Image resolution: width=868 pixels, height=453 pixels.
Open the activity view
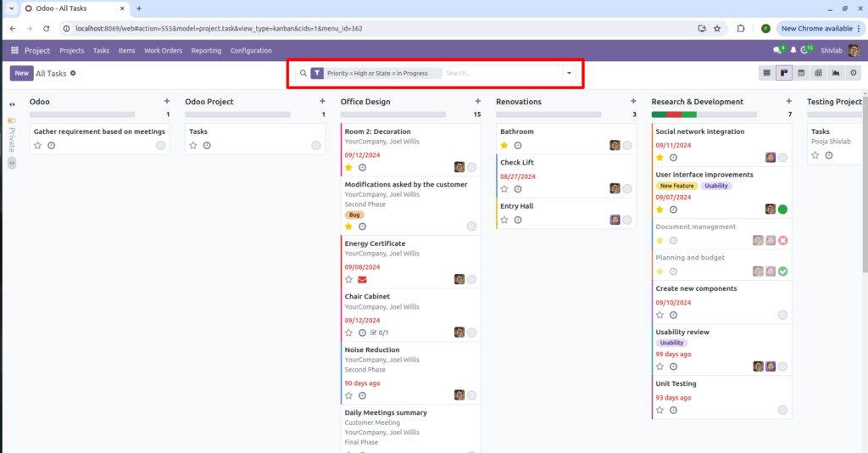tap(853, 73)
